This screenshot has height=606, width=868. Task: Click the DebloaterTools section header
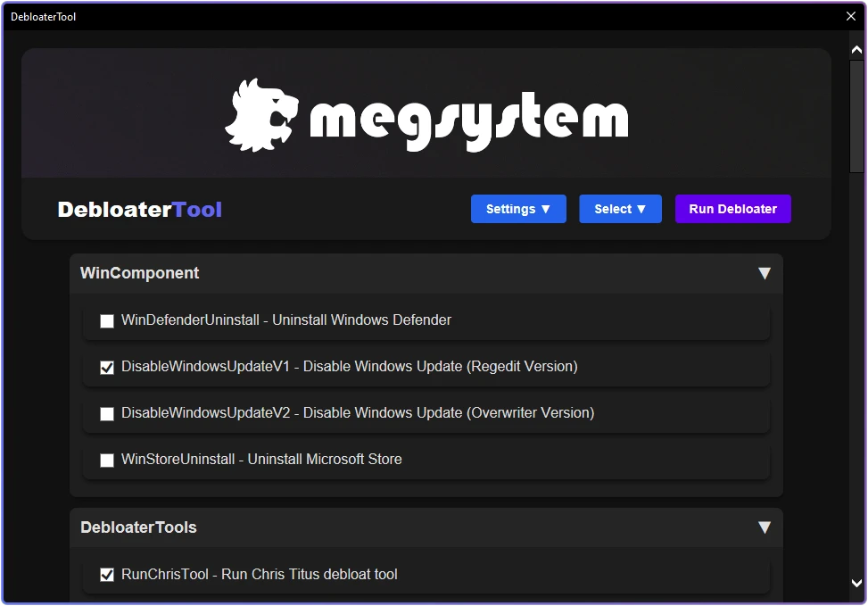(426, 527)
